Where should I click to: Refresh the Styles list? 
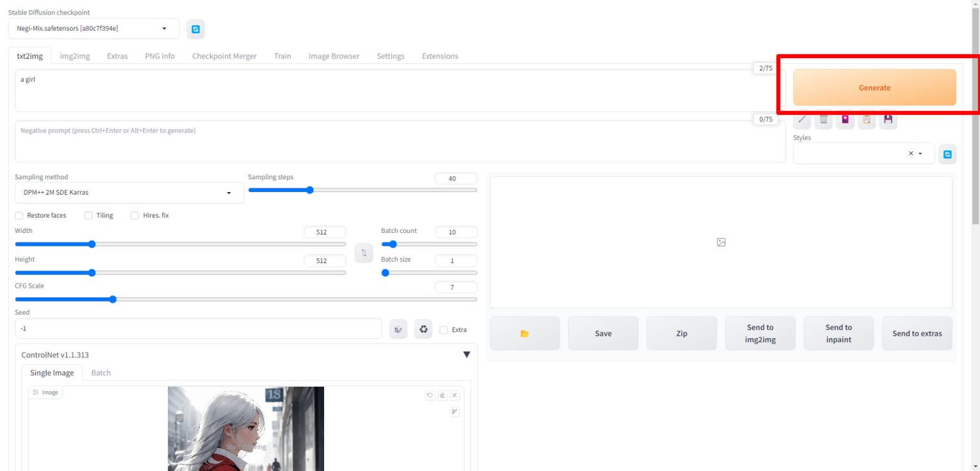[947, 154]
